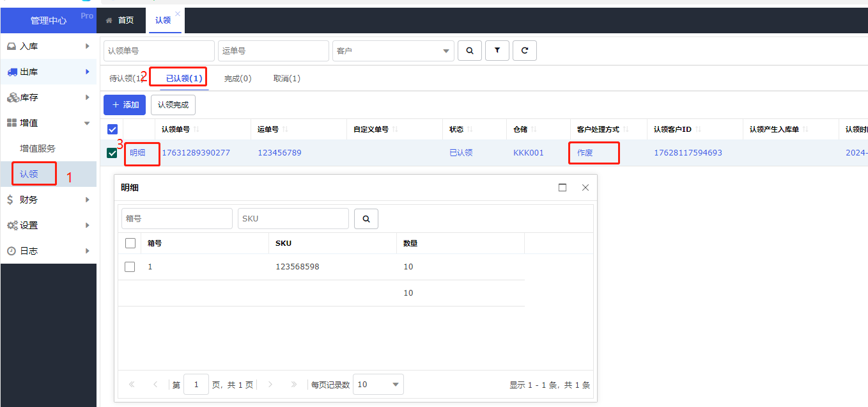Click the search icon in 明细 dialog
The image size is (868, 407).
[x=366, y=218]
